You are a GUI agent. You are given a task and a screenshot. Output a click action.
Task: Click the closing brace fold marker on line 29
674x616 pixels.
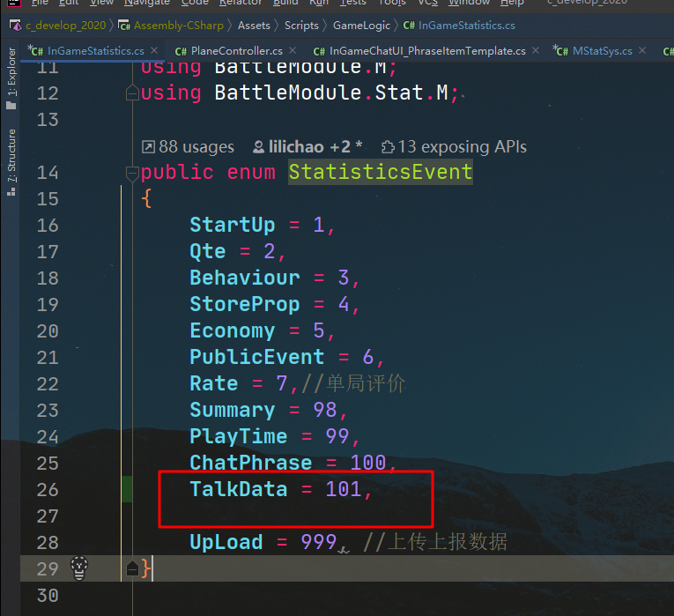tap(132, 569)
